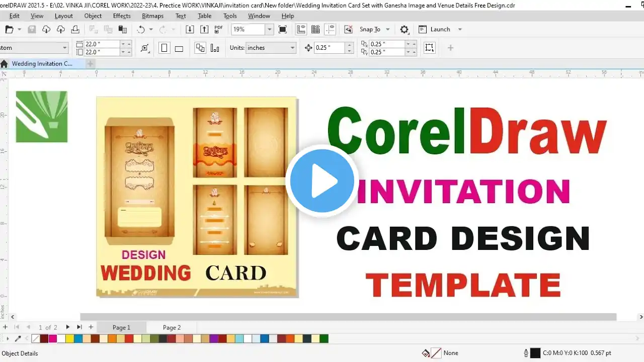This screenshot has height=362, width=644.
Task: Open the Layout menu
Action: pos(64,16)
